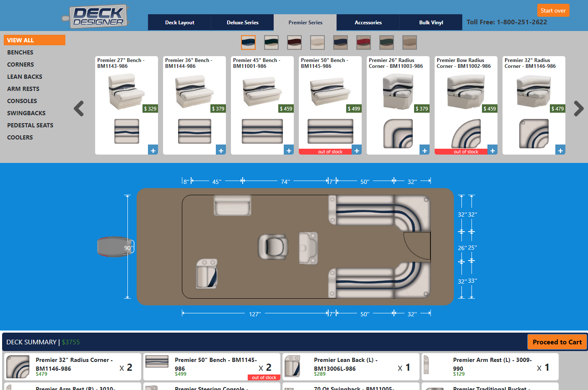The image size is (588, 390).
Task: Choose the burgundy color swatch
Action: pos(294,42)
